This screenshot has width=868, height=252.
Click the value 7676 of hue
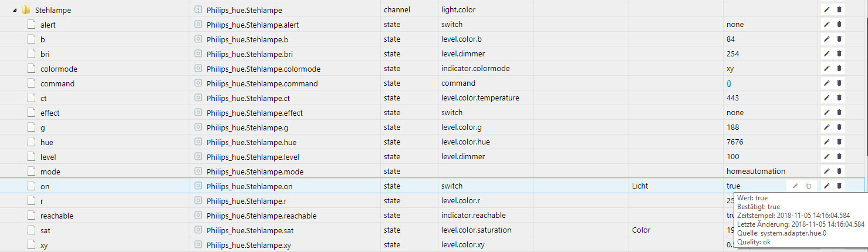click(x=735, y=142)
